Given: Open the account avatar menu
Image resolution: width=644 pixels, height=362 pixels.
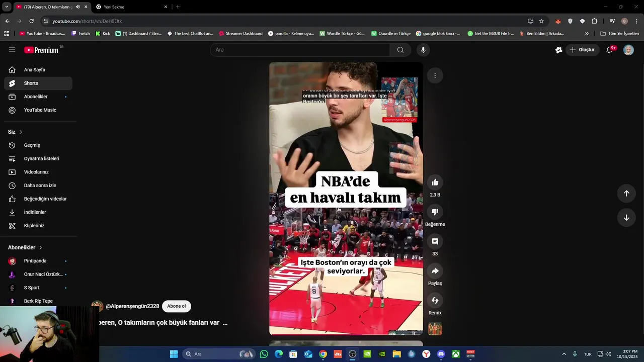Looking at the screenshot, I should (x=628, y=50).
